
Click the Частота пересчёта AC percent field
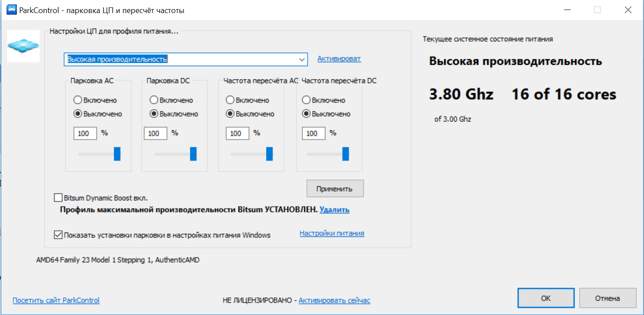[237, 133]
